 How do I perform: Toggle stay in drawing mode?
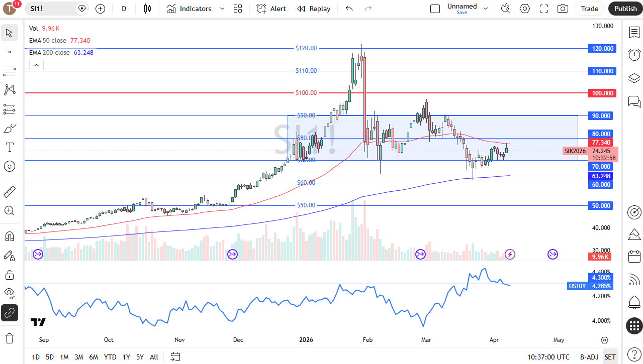[x=9, y=256]
